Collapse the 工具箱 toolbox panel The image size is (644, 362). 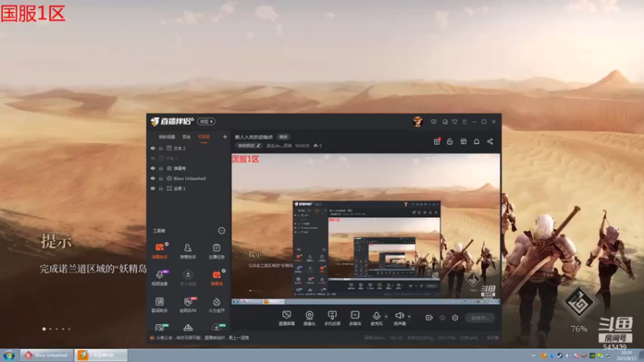(221, 231)
